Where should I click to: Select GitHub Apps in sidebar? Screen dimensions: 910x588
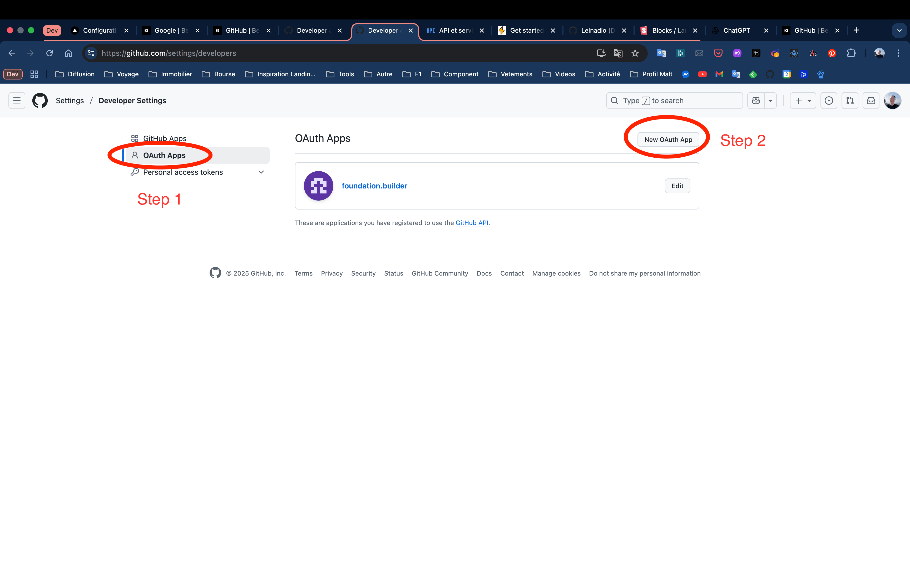[x=164, y=138]
